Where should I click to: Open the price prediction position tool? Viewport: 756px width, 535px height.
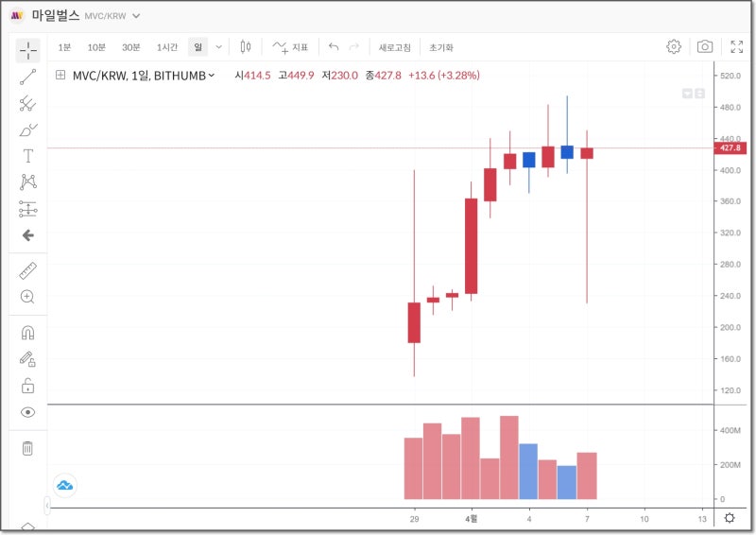(28, 209)
